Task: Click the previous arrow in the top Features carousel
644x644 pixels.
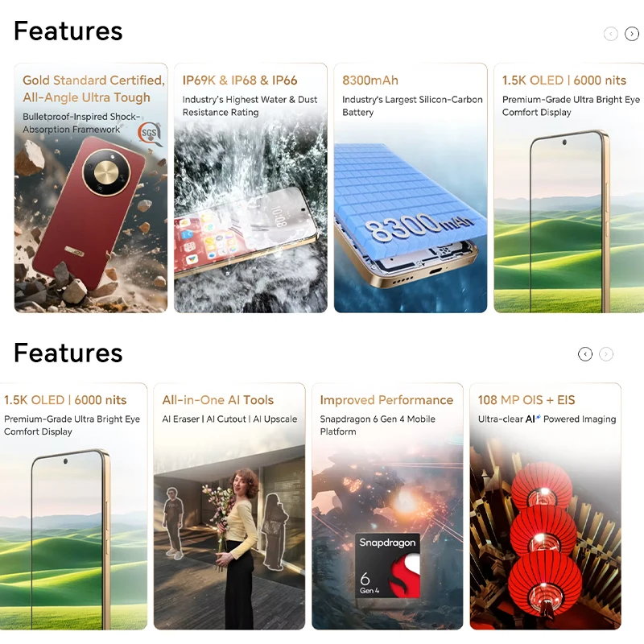Action: point(611,34)
